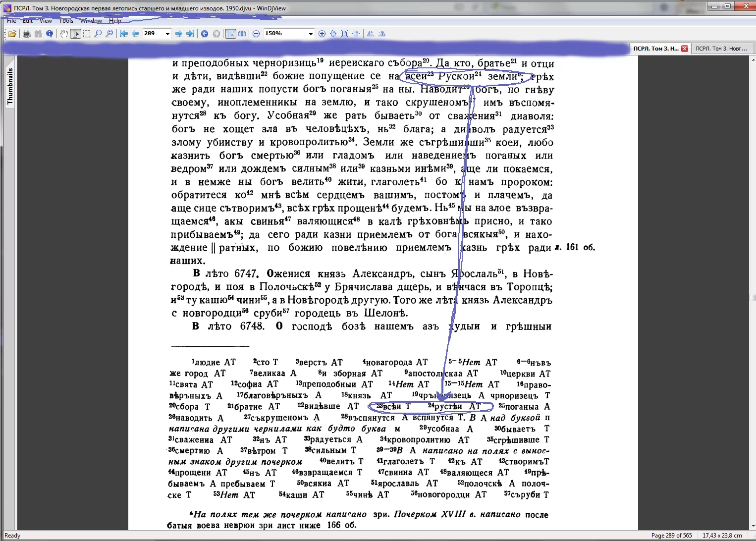
Task: Rotate the page right
Action: [382, 34]
